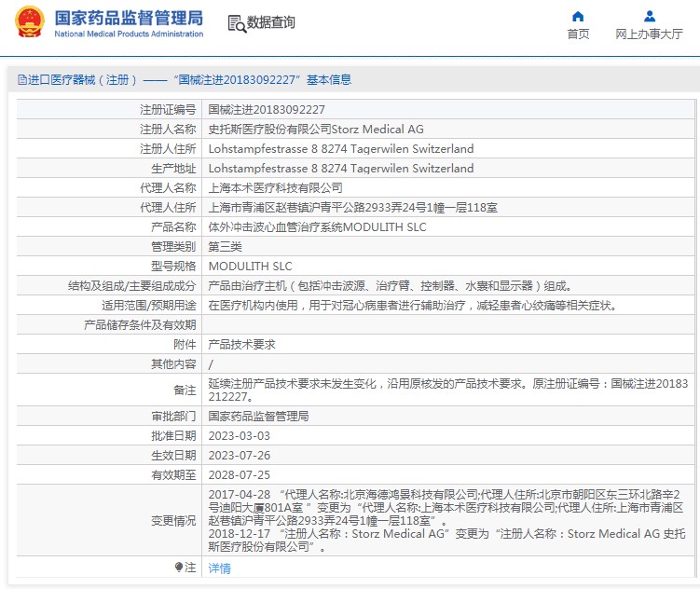The width and height of the screenshot is (700, 589).
Task: Select intended use text 在医疗机构内使用
Action: click(413, 305)
